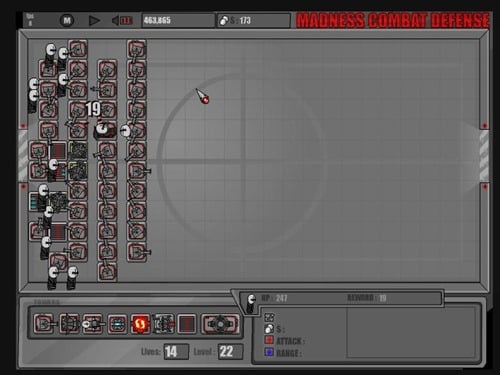
Task: Click the Level counter showing 22
Action: (230, 352)
